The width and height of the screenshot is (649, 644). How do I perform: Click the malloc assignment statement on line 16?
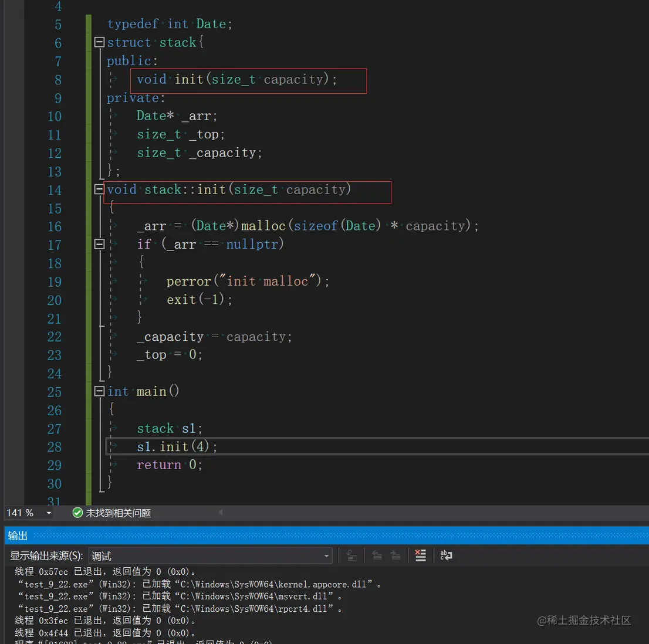(308, 226)
